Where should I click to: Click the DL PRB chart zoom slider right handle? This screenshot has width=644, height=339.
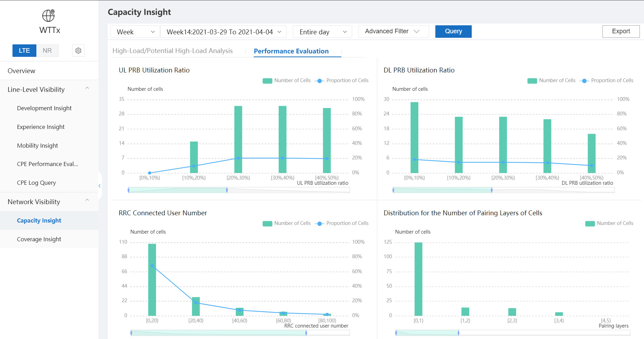point(491,190)
